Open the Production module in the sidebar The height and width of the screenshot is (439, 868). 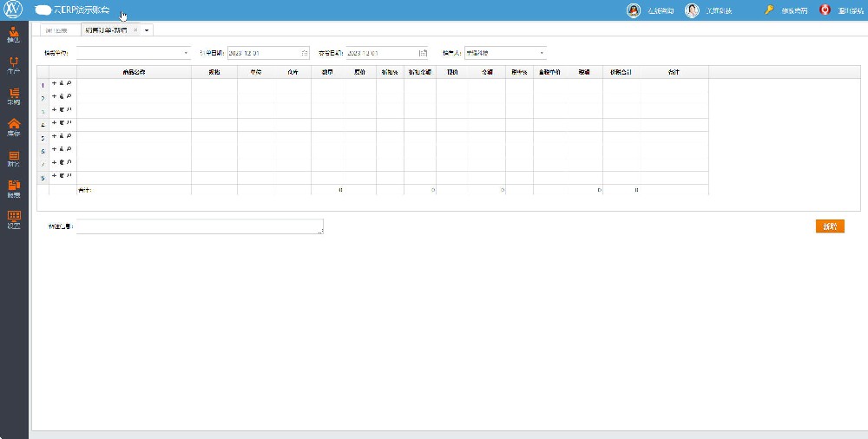[14, 65]
